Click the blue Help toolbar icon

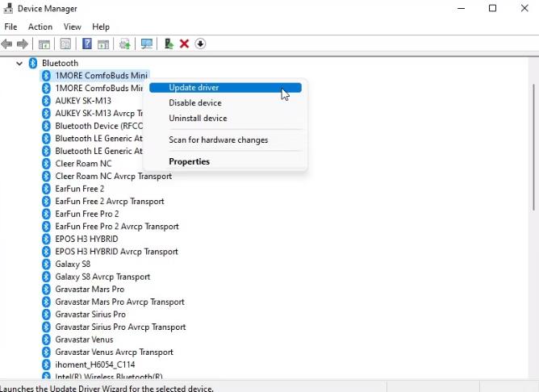[x=86, y=44]
